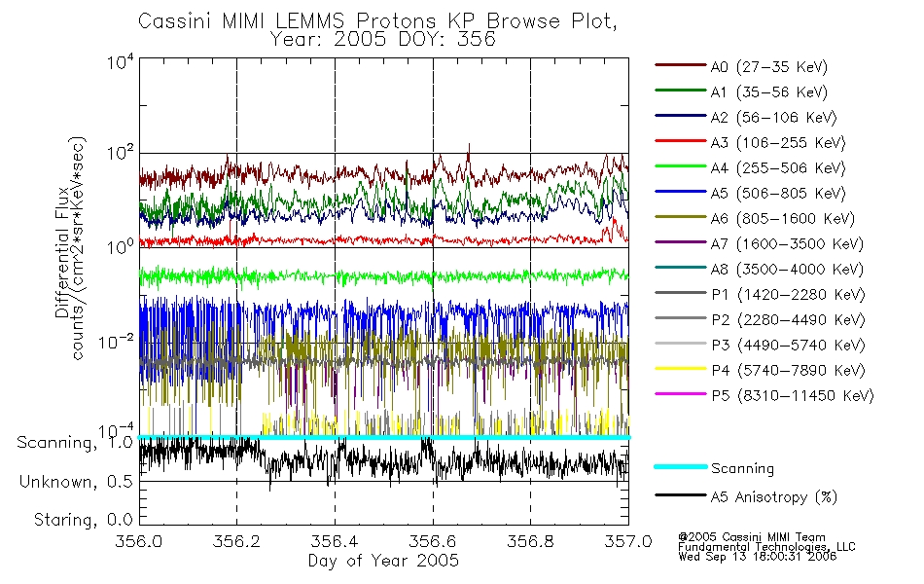Screen dimensions: 924x584
Task: Click the 356.8 x-axis tick label
Action: pos(530,541)
